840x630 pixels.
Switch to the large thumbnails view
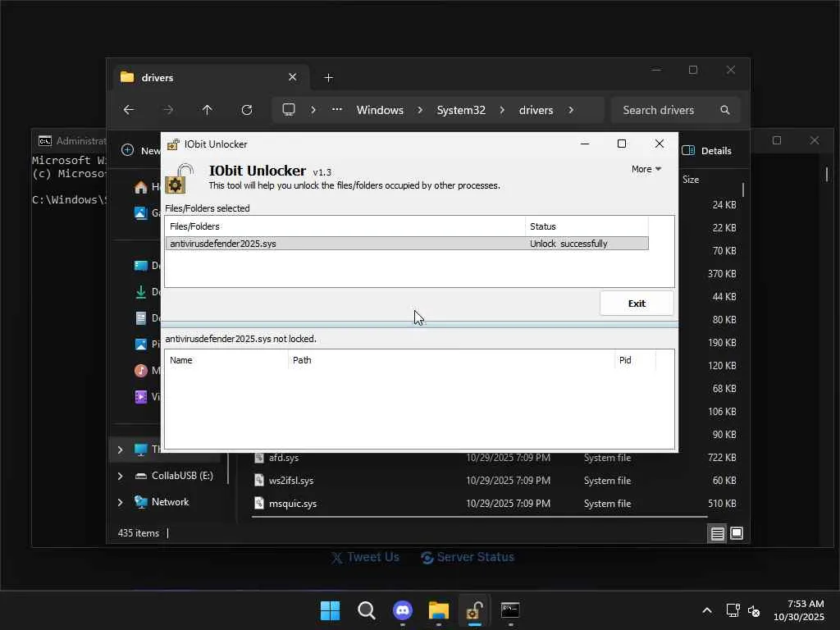[737, 533]
